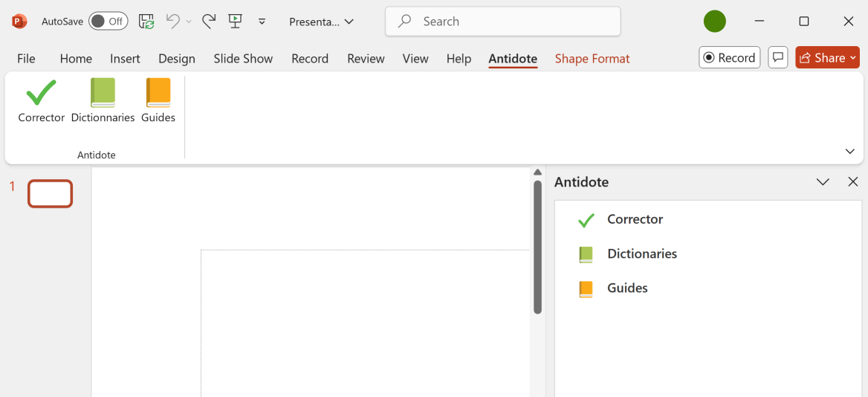Click the Record button at top right
Viewport: 868px width, 397px height.
[x=729, y=58]
